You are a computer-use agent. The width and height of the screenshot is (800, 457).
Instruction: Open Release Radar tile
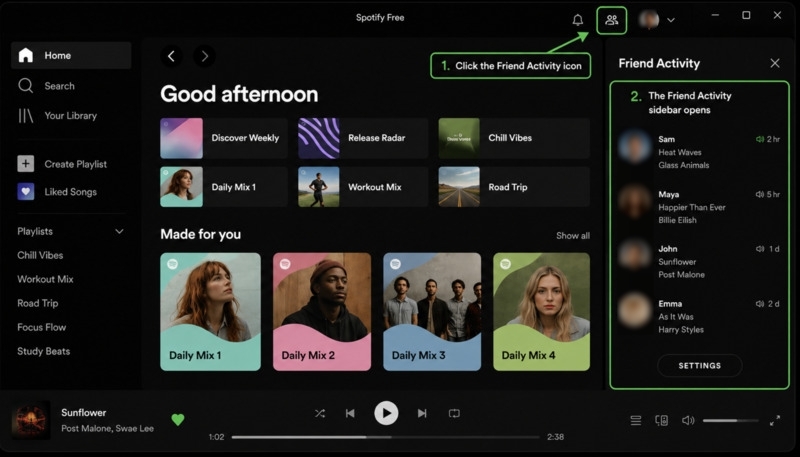[363, 138]
